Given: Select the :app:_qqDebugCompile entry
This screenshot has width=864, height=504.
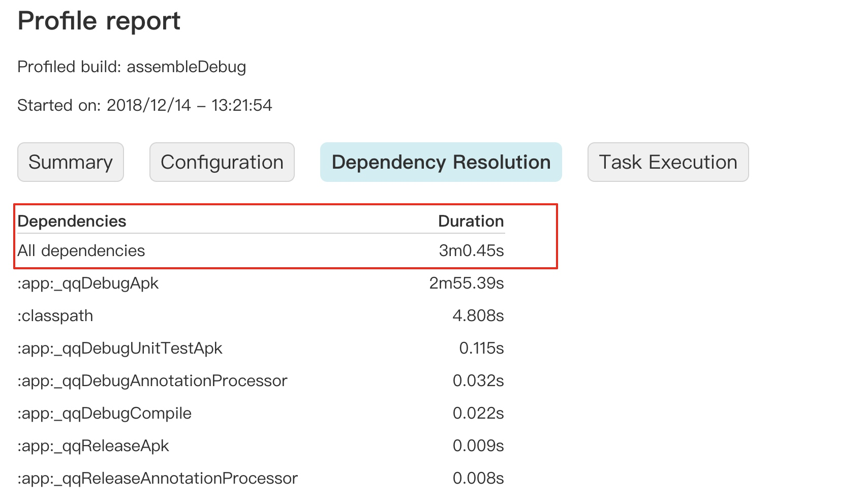Looking at the screenshot, I should pos(105,413).
